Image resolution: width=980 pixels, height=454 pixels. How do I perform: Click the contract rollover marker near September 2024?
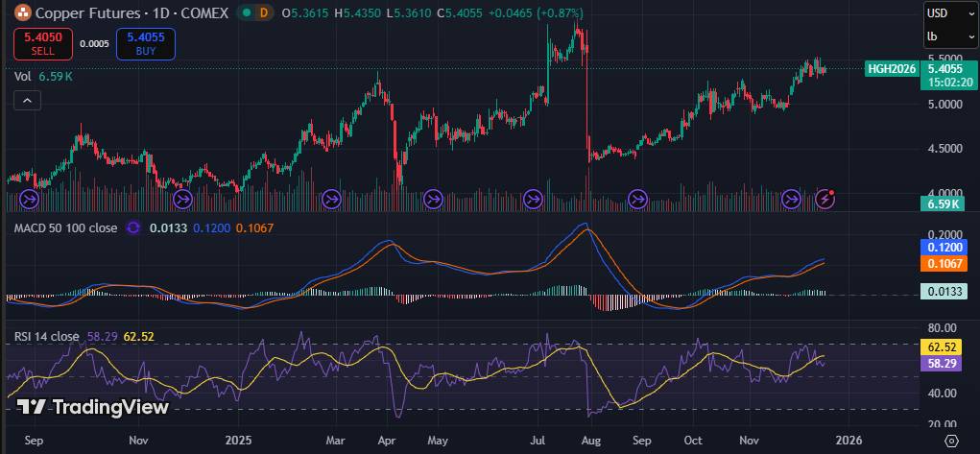[28, 199]
